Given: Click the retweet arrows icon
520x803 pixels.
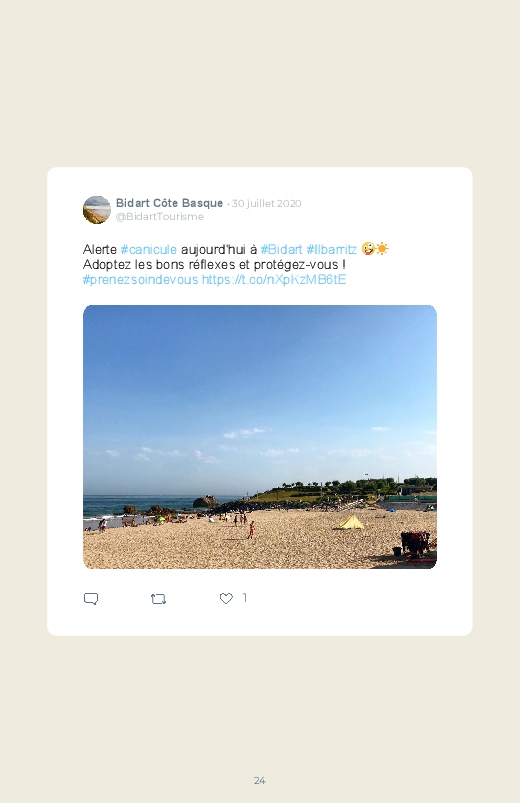Looking at the screenshot, I should coord(158,599).
